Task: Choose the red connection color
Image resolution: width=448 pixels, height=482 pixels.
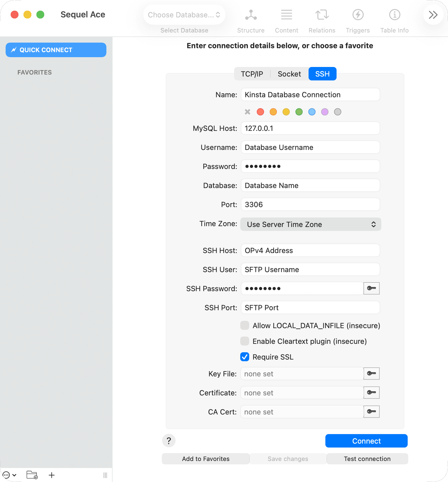Action: pos(260,112)
